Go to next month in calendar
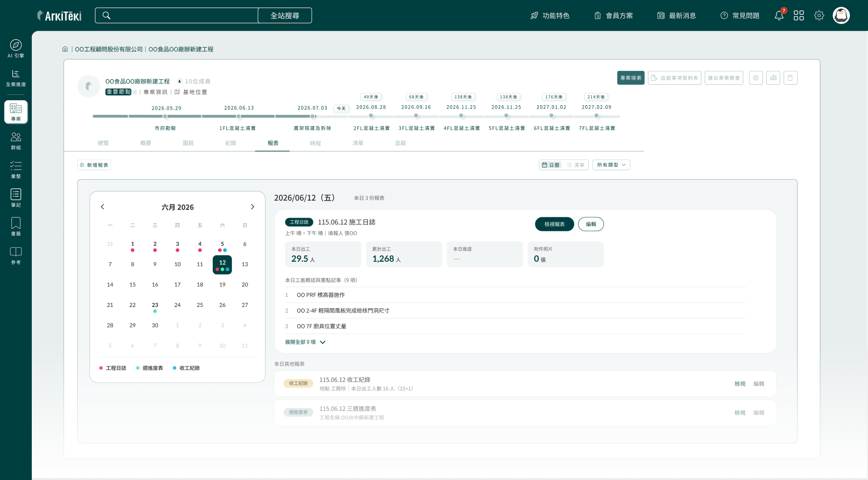The height and width of the screenshot is (480, 868). coord(252,207)
